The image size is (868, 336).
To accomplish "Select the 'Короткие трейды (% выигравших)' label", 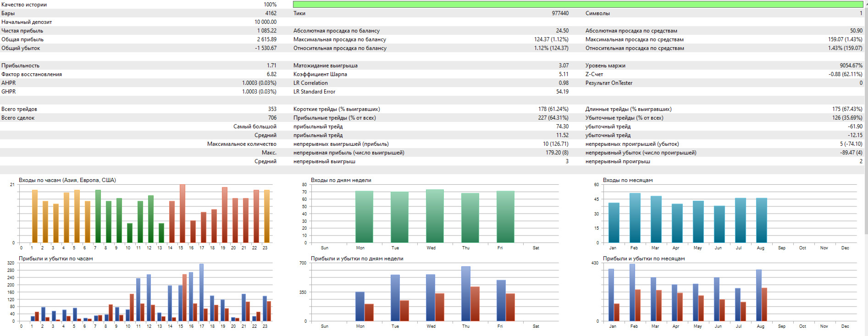I will click(337, 109).
